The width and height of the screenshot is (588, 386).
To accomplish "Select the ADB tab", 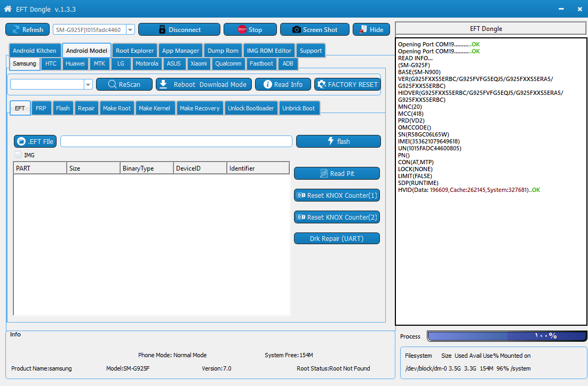I will coord(288,63).
